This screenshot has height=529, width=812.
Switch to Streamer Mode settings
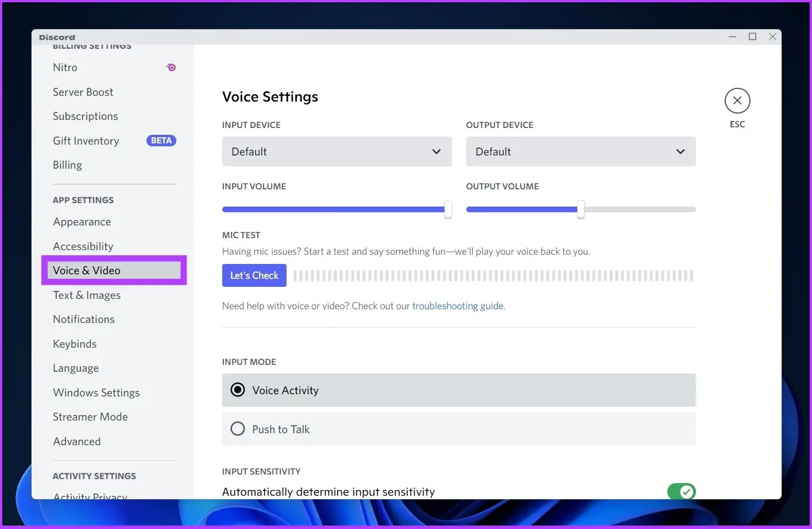pyautogui.click(x=90, y=417)
